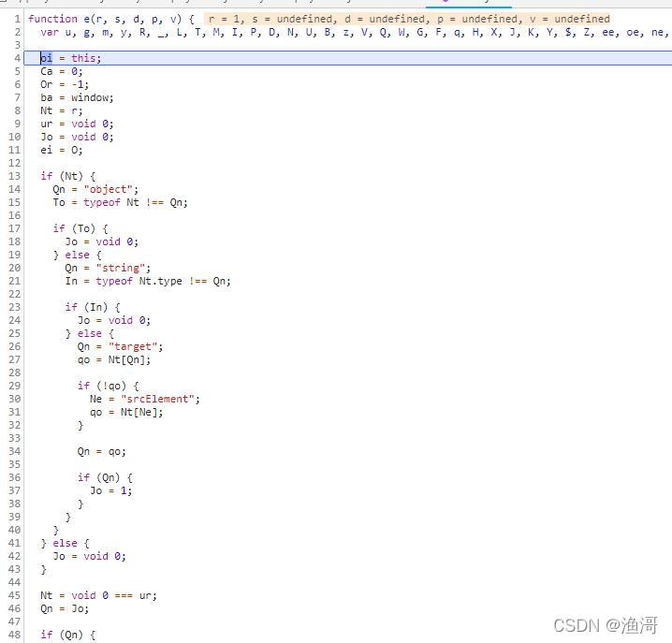Screen dimensions: 672x643
Task: Click 'Qn = "target";' assignment
Action: coord(120,346)
